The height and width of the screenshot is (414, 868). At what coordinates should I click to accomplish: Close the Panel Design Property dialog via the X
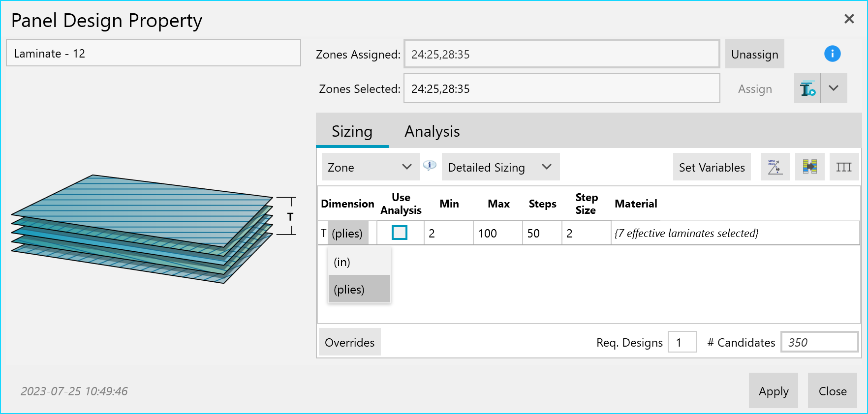(849, 19)
